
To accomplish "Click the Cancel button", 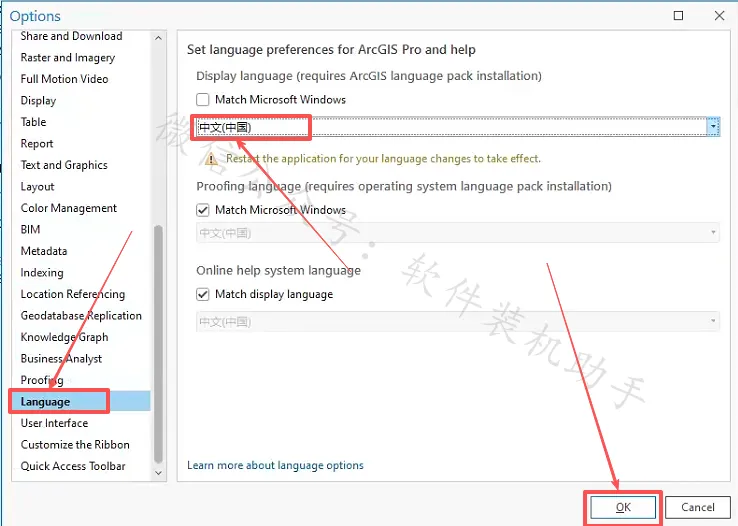I will (698, 507).
